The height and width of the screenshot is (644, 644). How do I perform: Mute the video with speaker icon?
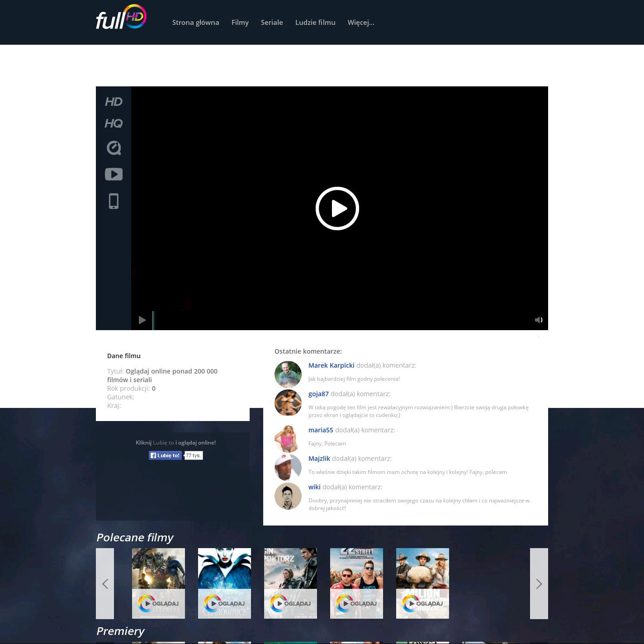[x=538, y=320]
